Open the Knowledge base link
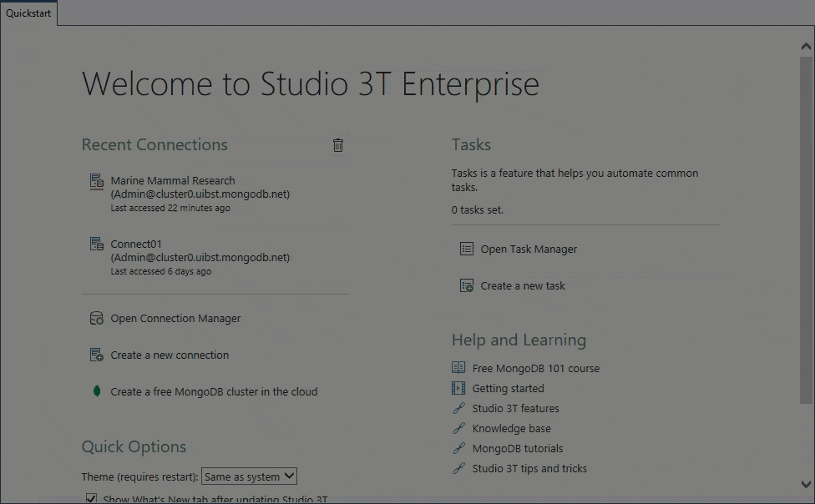 (x=511, y=429)
